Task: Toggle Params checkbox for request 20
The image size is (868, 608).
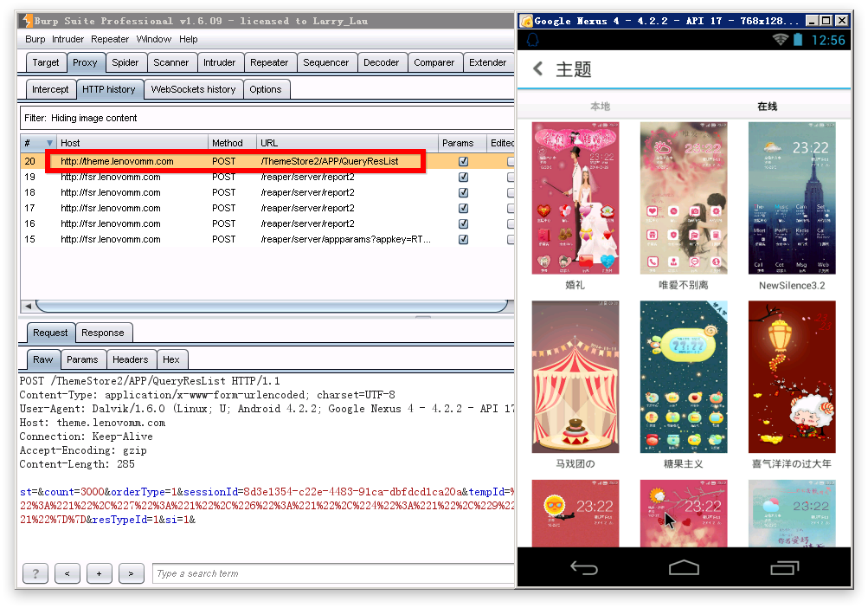Action: pyautogui.click(x=463, y=161)
